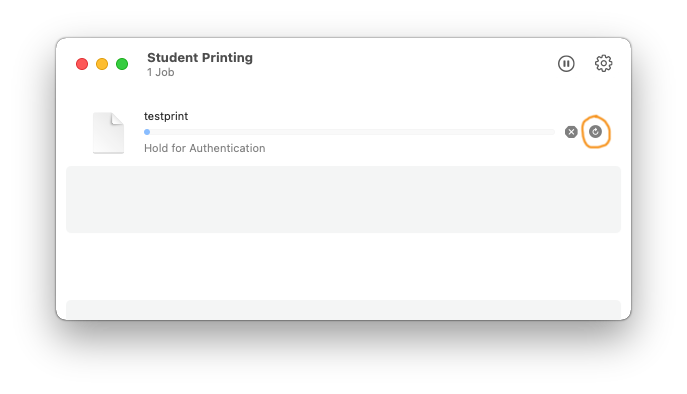
Task: Click the red close window button
Action: point(82,64)
